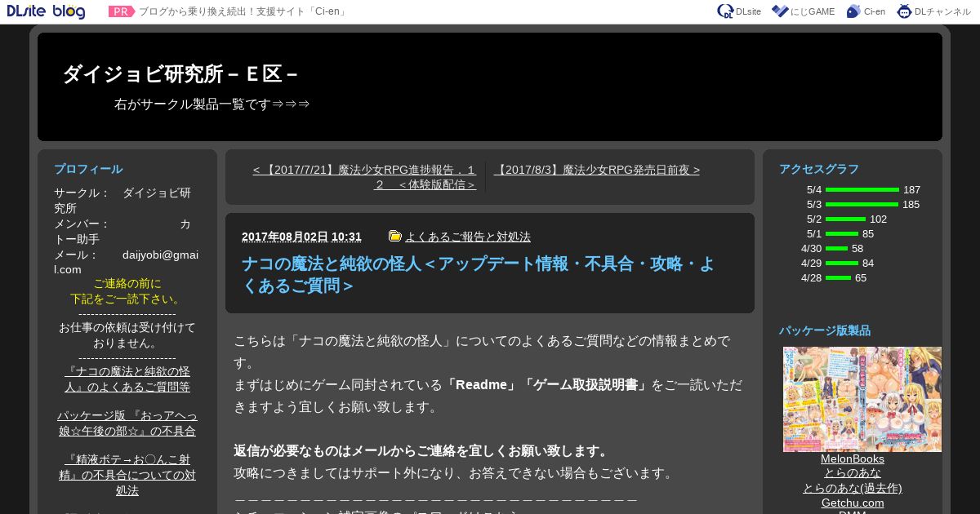Open the DLチャンネル icon link
980x514 pixels.
(x=933, y=11)
